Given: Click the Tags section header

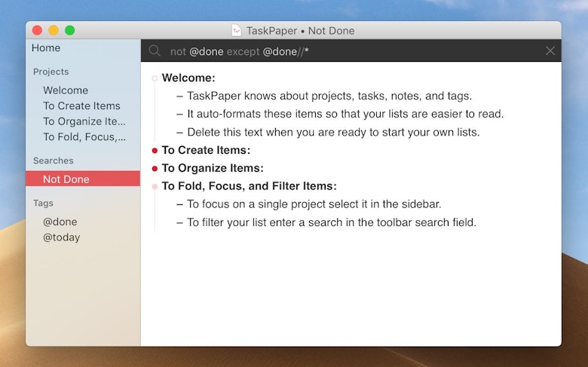Looking at the screenshot, I should 43,203.
